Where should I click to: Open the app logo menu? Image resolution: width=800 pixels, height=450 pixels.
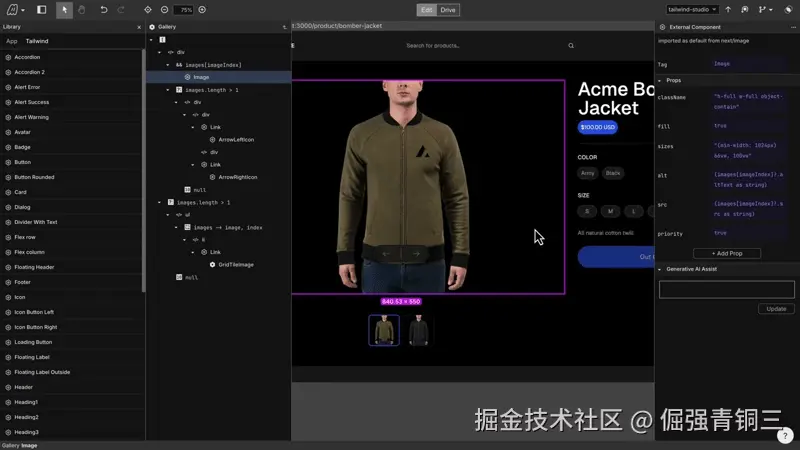tap(15, 10)
